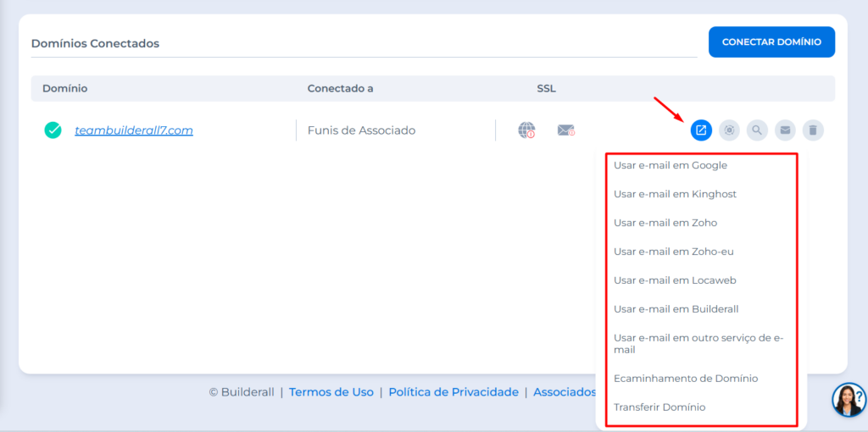Click the email SSL warning envelope icon
Screen dimensions: 868x432
pos(565,130)
